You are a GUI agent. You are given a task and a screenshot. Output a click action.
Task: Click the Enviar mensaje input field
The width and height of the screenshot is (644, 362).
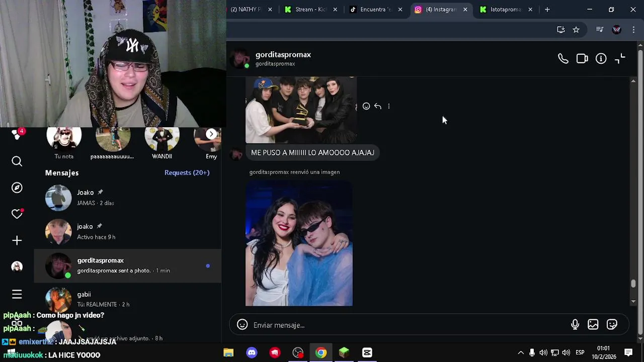point(408,325)
